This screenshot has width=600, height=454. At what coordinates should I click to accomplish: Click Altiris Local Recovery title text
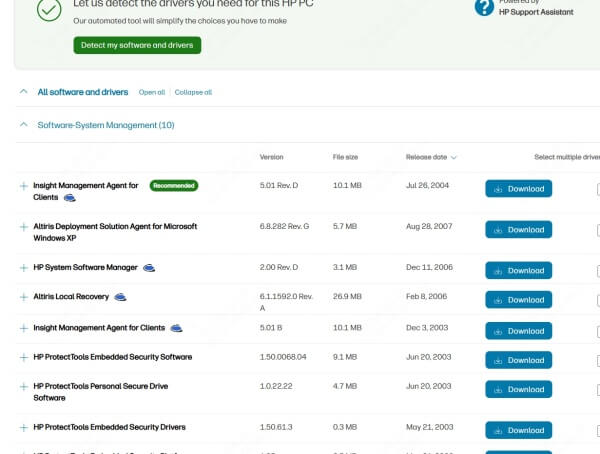pos(71,297)
